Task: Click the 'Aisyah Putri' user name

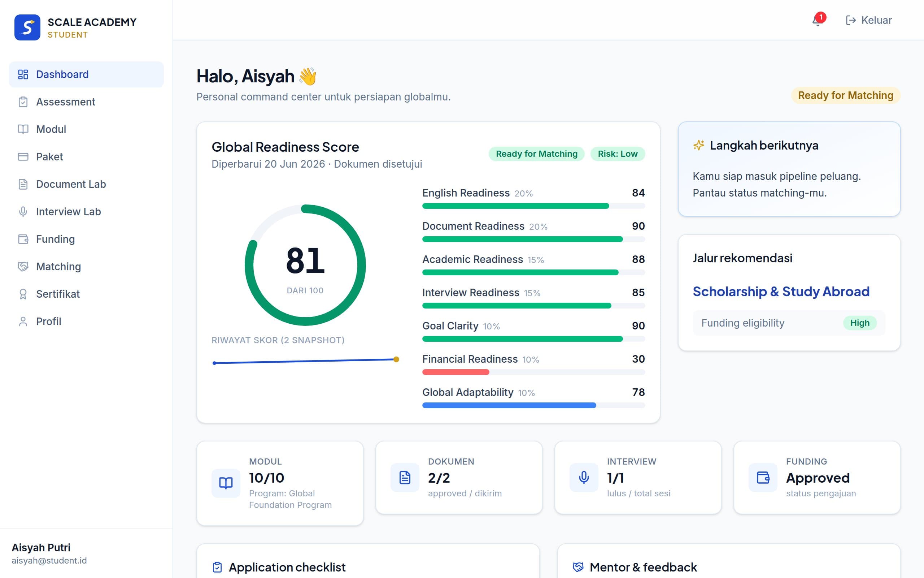Action: 41,547
